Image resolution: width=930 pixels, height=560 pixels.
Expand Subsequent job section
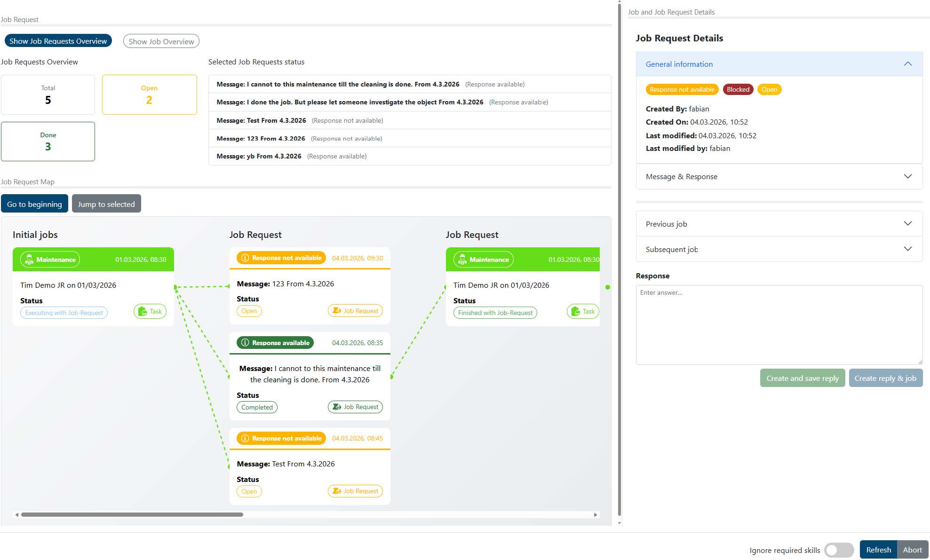coord(907,249)
